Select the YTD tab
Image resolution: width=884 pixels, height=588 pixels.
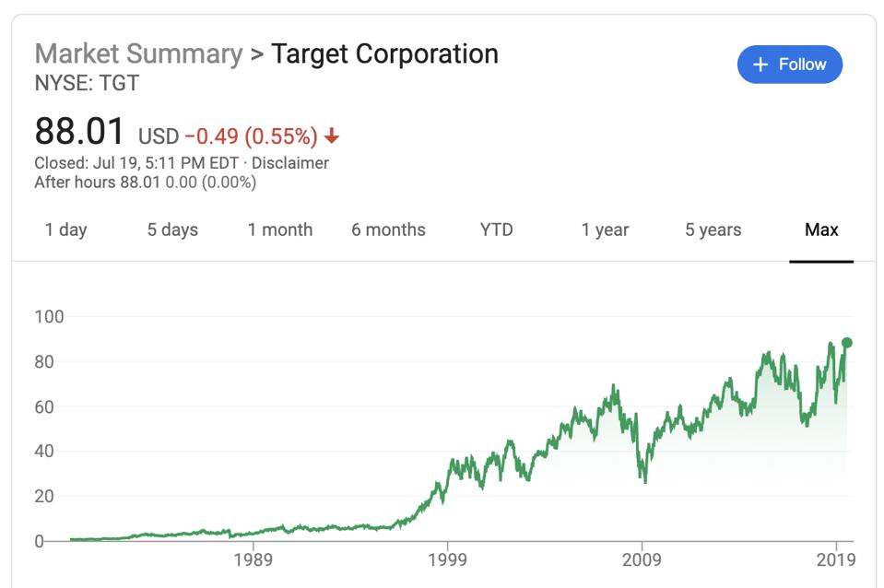tap(496, 229)
